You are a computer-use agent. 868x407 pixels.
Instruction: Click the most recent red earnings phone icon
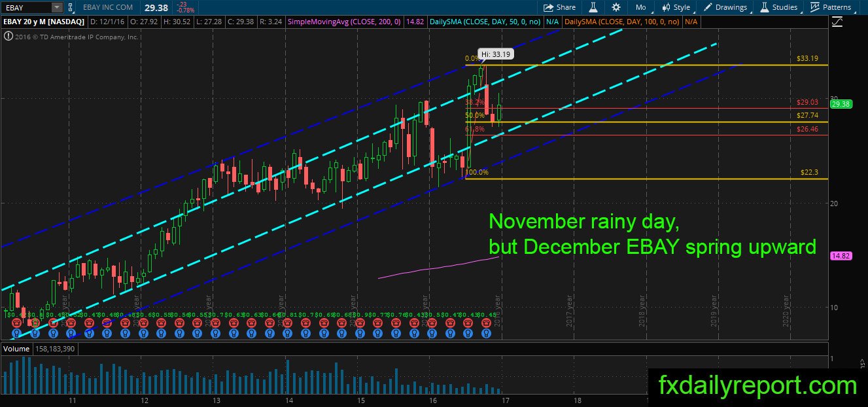[x=485, y=323]
